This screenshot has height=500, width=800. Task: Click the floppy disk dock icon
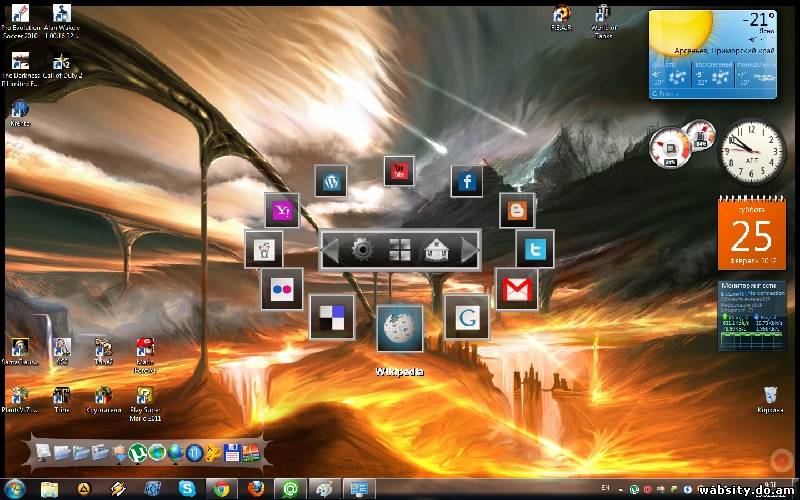[x=232, y=453]
